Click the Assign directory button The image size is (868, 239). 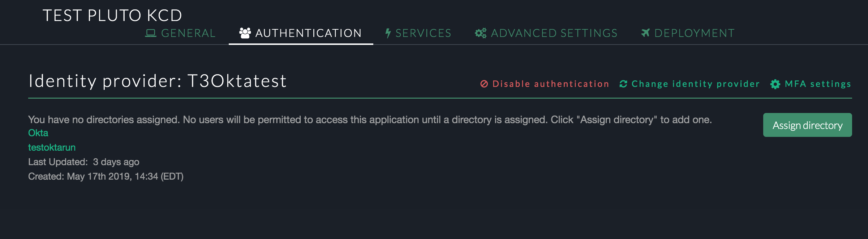pos(807,125)
